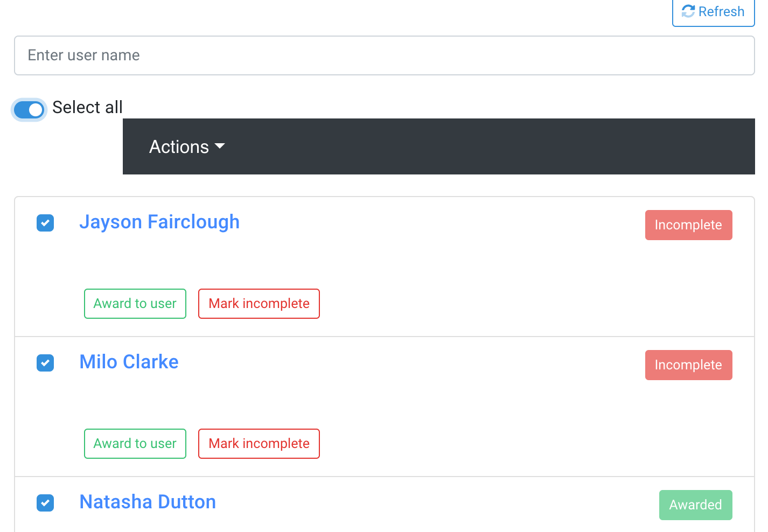
Task: Open Natasha Dutton's profile link
Action: [148, 502]
